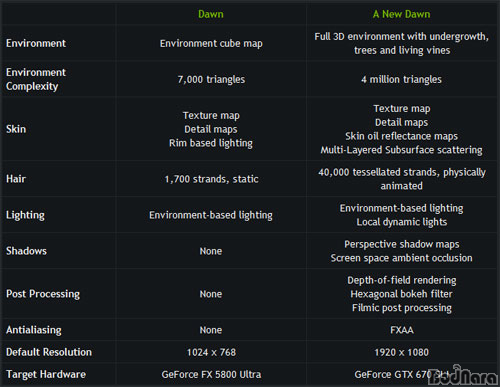Click the Dawn column header
This screenshot has height=387, width=500.
coord(211,14)
